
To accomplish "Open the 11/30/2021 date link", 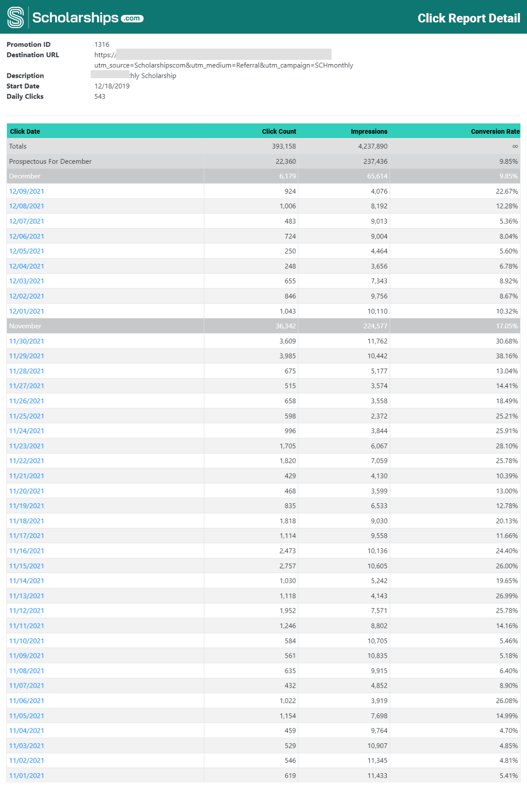I will (x=26, y=341).
